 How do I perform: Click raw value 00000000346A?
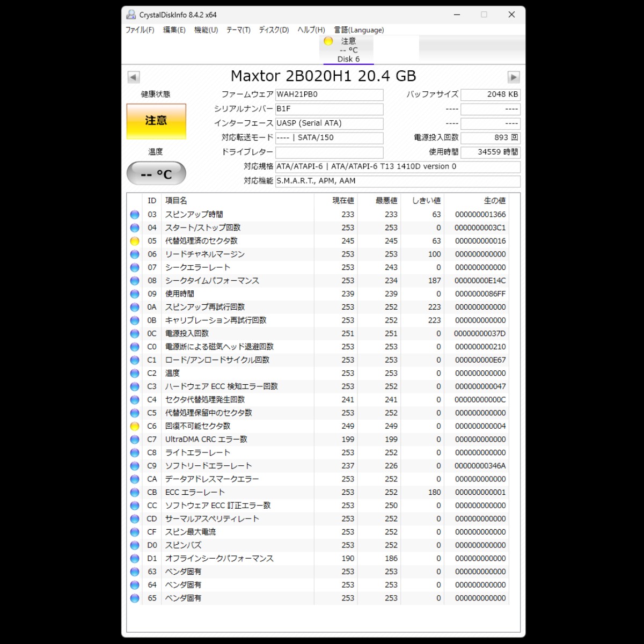[x=480, y=466]
